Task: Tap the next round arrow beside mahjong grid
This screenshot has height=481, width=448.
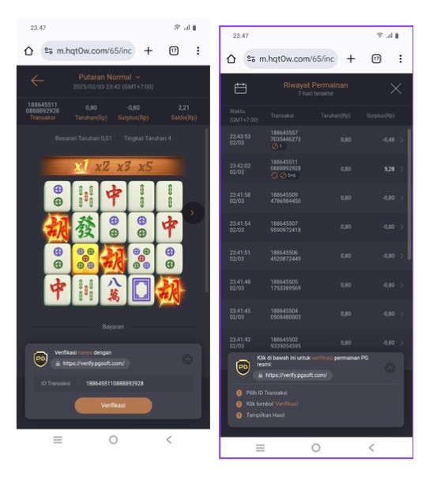Action: [193, 213]
